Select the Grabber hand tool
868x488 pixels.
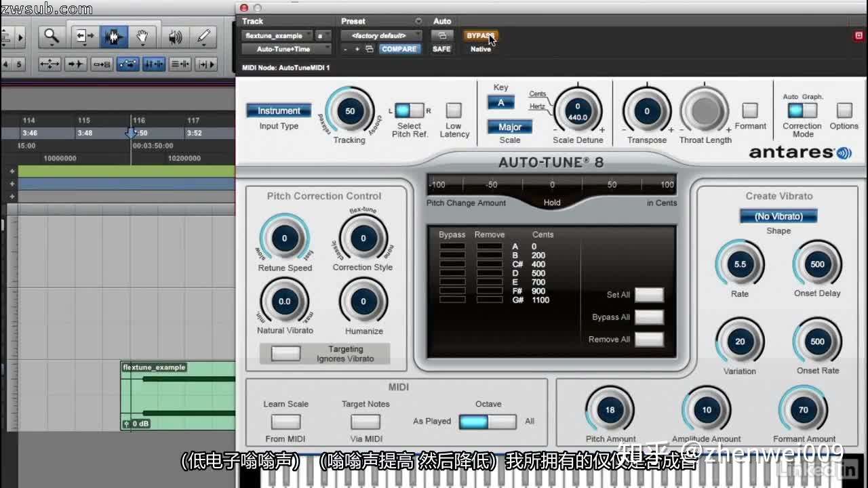(142, 37)
